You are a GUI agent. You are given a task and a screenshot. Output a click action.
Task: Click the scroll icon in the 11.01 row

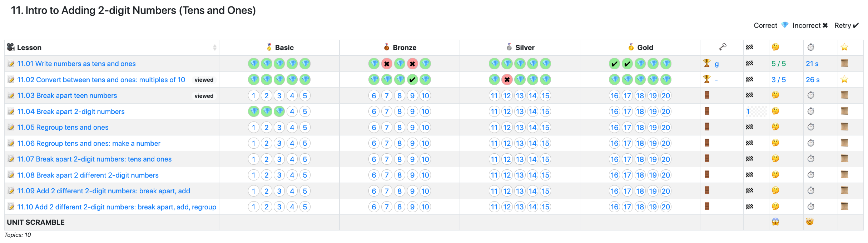tap(844, 63)
